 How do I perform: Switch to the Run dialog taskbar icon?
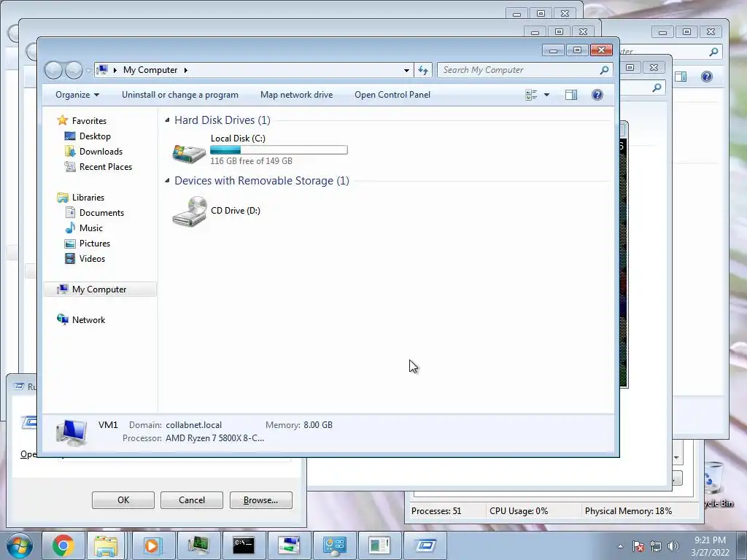(x=425, y=545)
